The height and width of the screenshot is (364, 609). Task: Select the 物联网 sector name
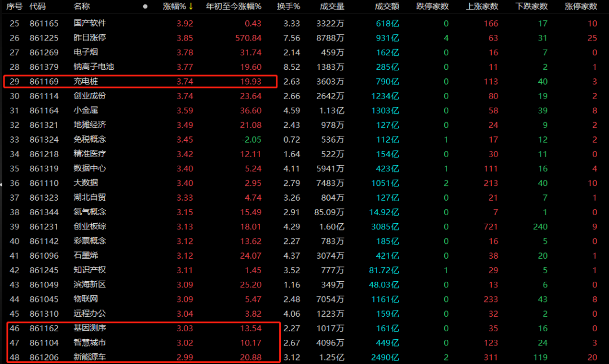(86, 299)
